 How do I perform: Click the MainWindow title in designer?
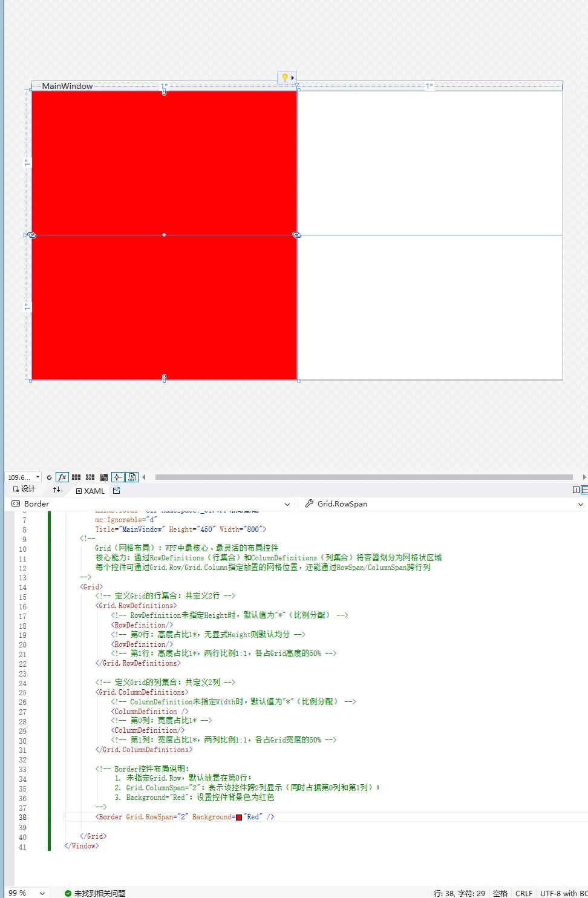pyautogui.click(x=67, y=86)
